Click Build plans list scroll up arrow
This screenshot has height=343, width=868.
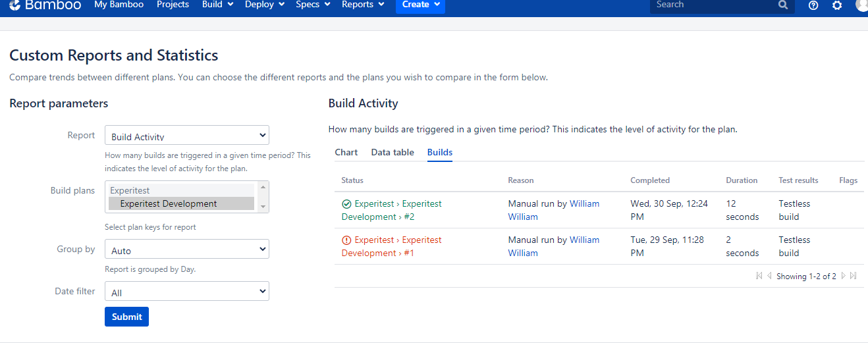[x=263, y=187]
